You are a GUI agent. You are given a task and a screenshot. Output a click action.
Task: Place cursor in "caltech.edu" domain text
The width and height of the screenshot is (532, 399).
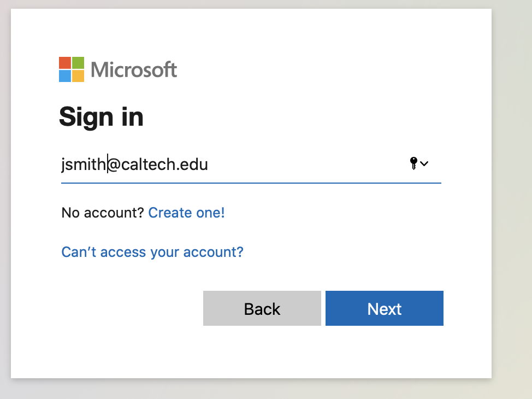click(164, 164)
